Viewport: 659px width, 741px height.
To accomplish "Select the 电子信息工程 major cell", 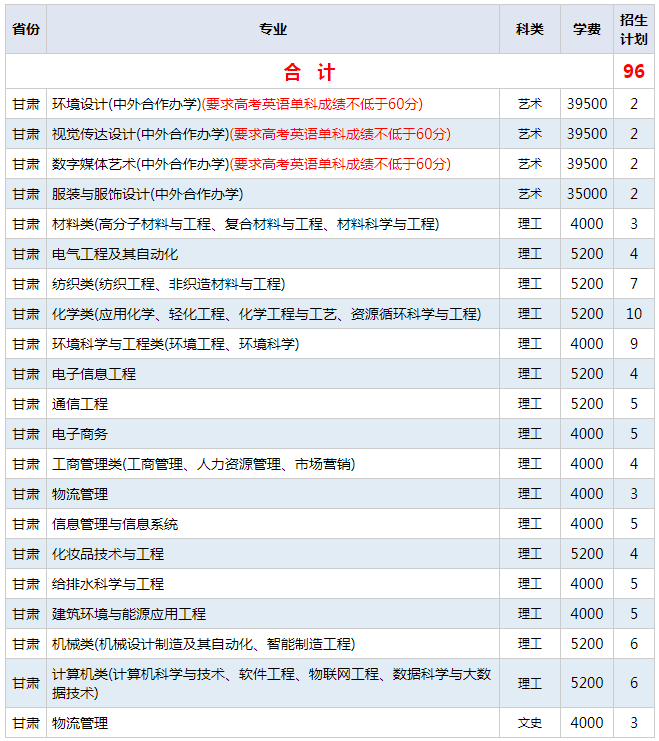I will point(273,374).
